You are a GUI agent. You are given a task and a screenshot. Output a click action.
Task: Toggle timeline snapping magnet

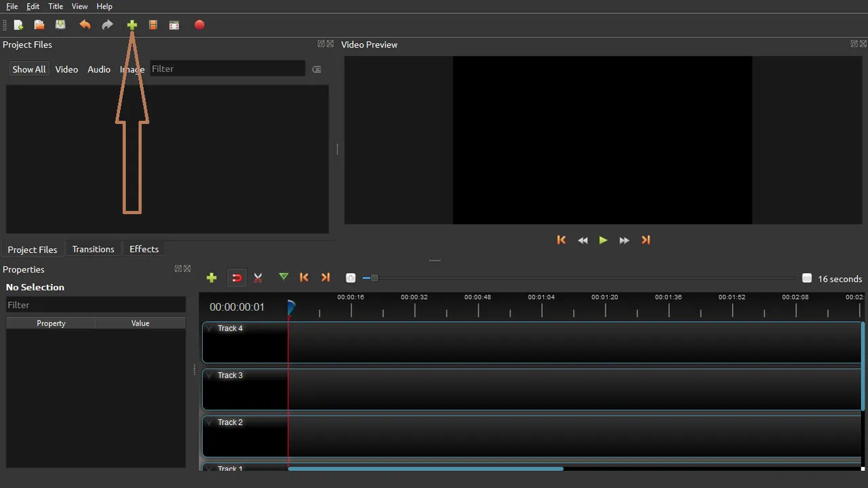click(237, 278)
